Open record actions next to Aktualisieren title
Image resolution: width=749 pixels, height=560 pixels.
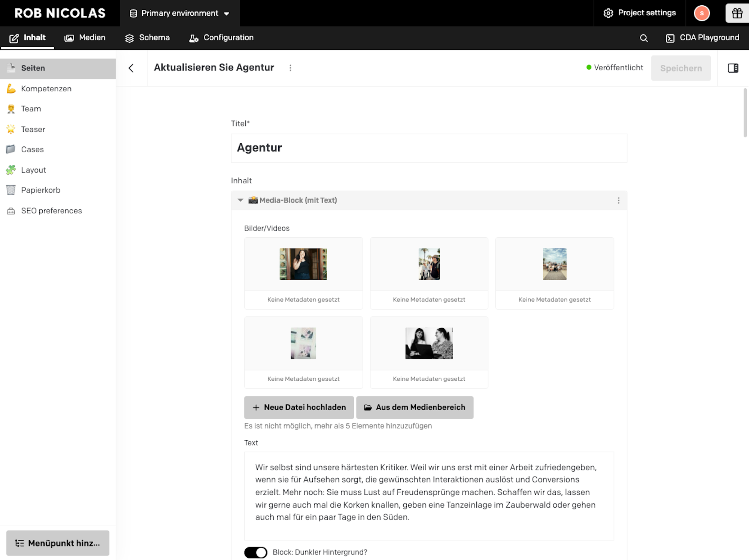(290, 68)
